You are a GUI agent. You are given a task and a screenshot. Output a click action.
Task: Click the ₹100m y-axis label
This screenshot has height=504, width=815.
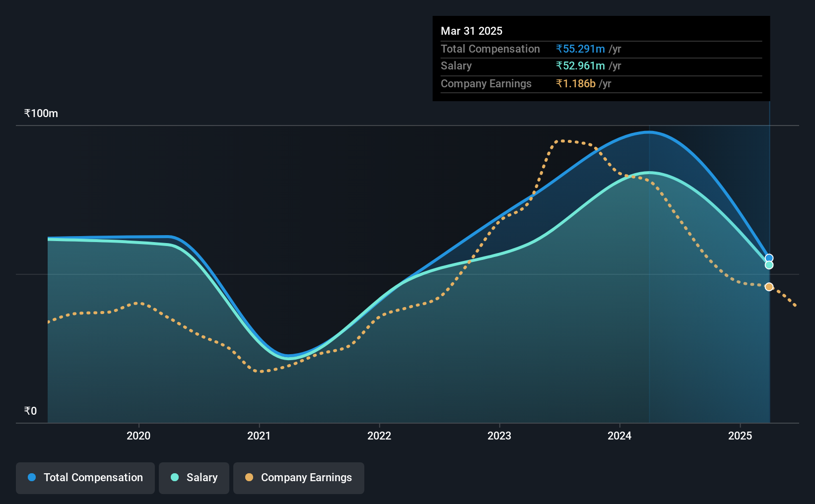41,114
